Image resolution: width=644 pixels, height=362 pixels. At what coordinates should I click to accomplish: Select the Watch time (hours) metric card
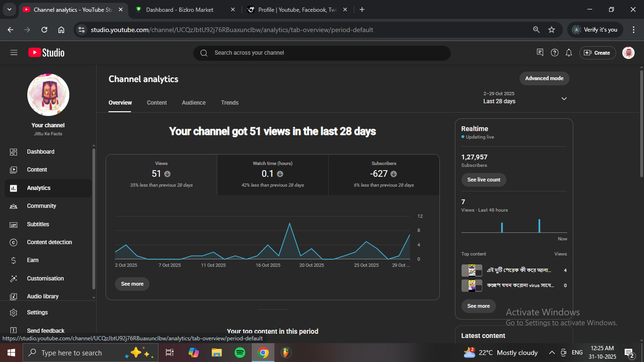click(272, 174)
